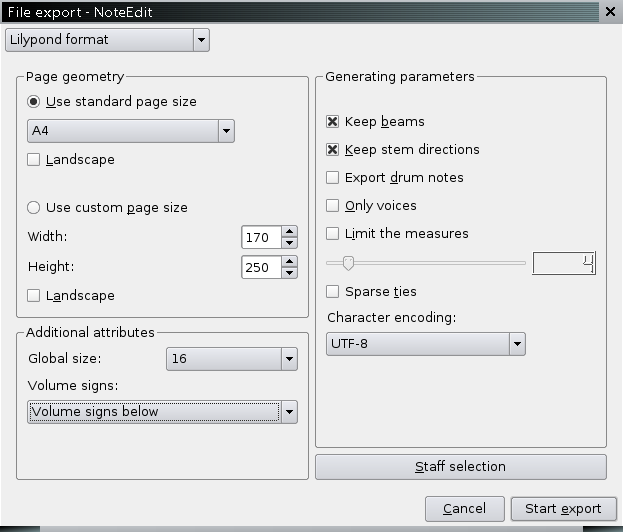
Task: Toggle Keep stem directions checkbox
Action: pyautogui.click(x=333, y=150)
